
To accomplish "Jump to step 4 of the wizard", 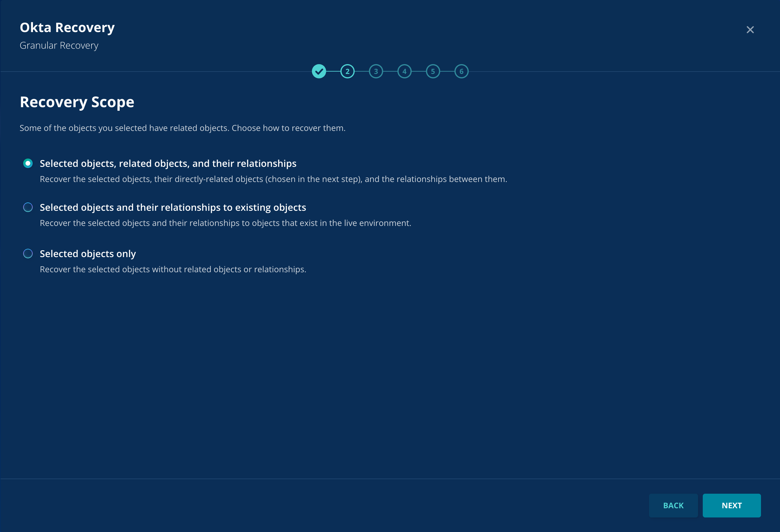I will [405, 71].
